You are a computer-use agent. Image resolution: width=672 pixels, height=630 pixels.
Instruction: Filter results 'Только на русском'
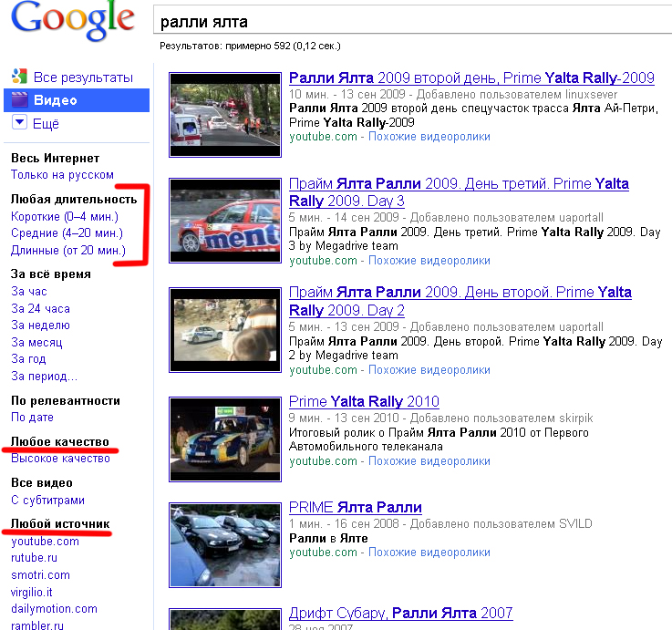coord(62,175)
